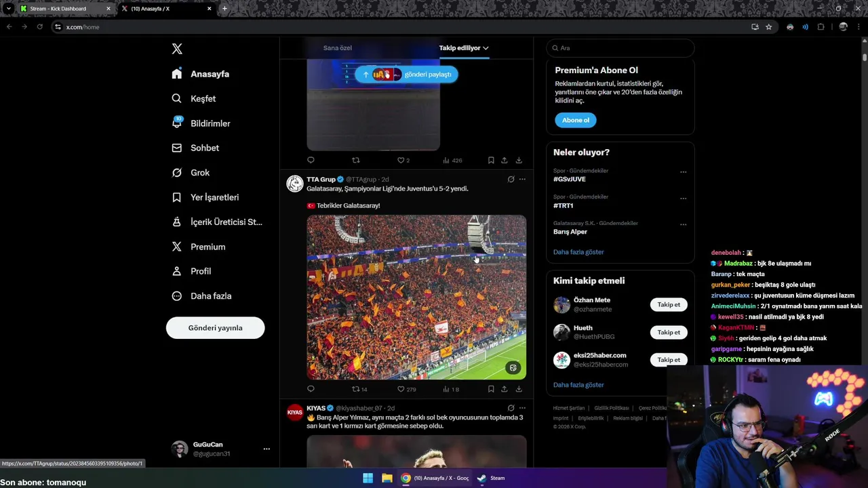The height and width of the screenshot is (488, 868).
Task: Click Grok icon on KIYAS post
Action: (x=511, y=408)
